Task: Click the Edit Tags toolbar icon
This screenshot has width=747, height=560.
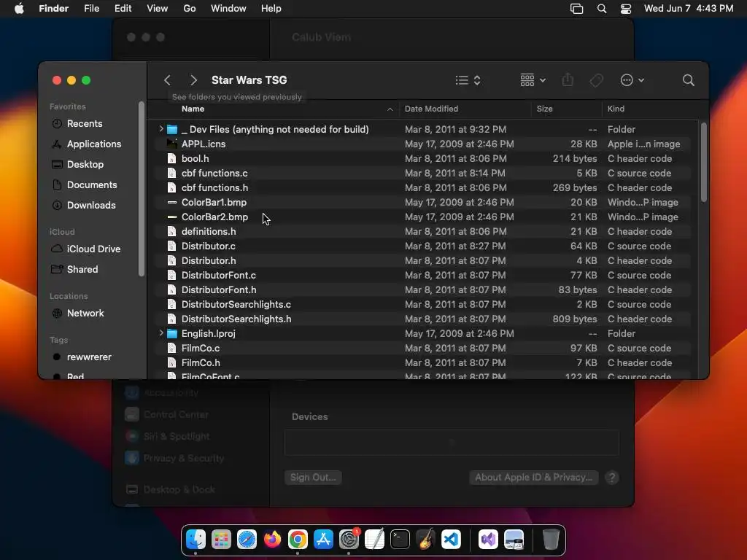Action: click(597, 80)
